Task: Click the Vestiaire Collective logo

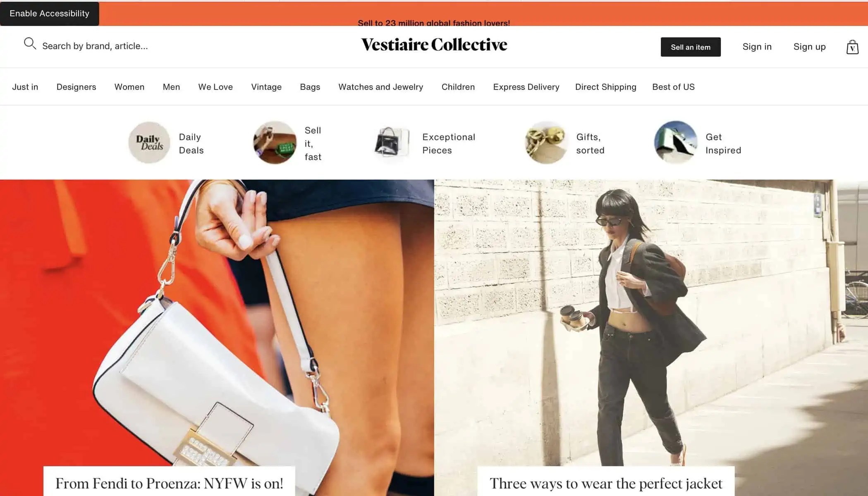Action: click(x=434, y=45)
